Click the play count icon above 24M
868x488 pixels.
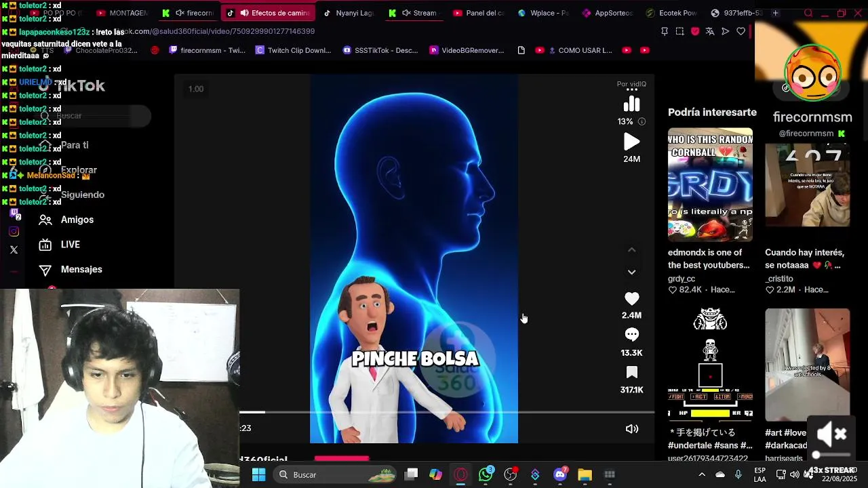coord(631,142)
